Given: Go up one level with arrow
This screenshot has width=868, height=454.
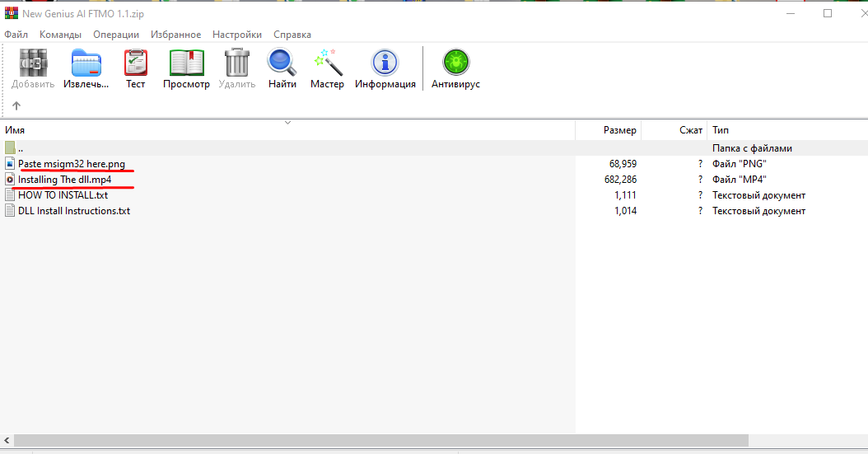Looking at the screenshot, I should [x=16, y=105].
